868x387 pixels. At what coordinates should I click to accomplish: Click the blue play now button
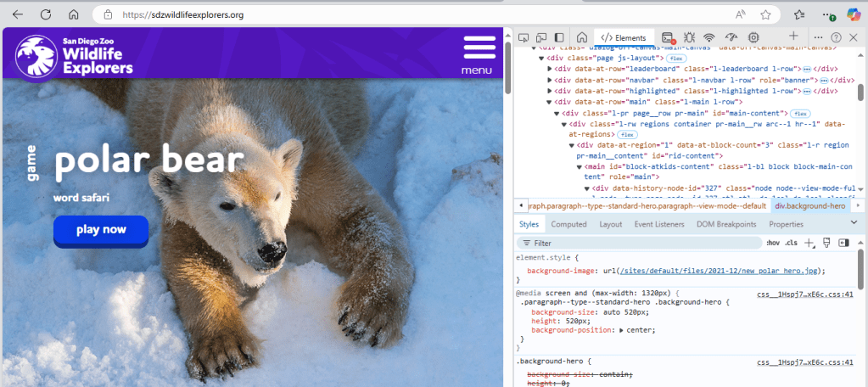tap(101, 230)
